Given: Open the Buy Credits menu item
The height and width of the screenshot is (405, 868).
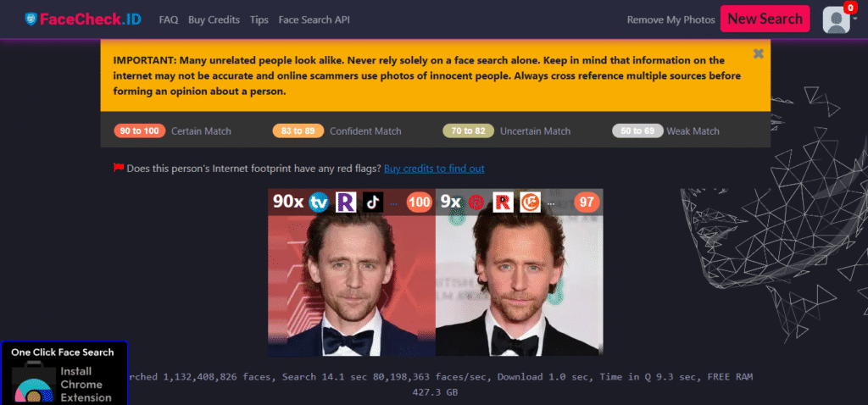Looking at the screenshot, I should (x=214, y=20).
